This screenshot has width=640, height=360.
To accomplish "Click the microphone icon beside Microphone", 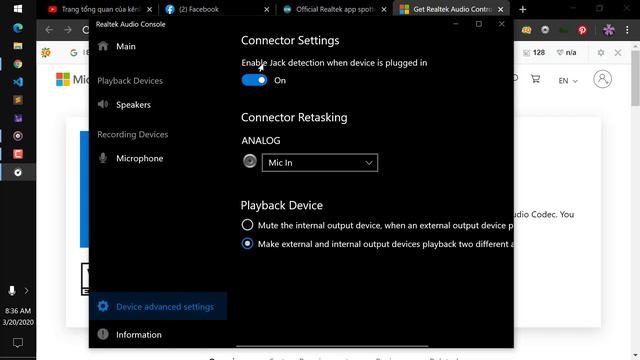I will [x=103, y=158].
